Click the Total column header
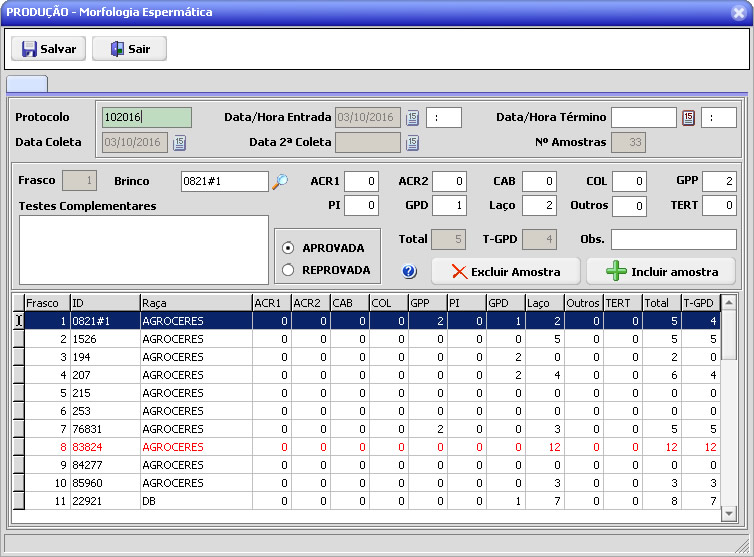754x557 pixels. pos(662,303)
